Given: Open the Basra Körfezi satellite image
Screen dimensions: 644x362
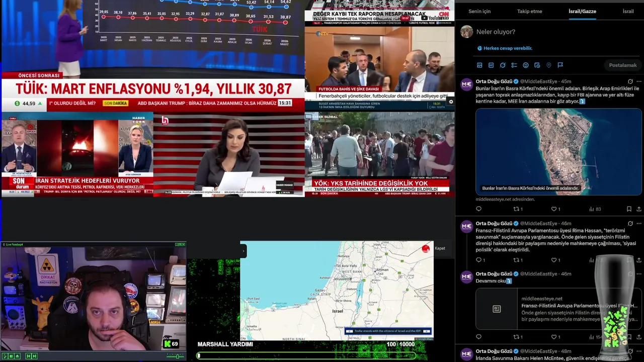Looking at the screenshot, I should click(558, 152).
